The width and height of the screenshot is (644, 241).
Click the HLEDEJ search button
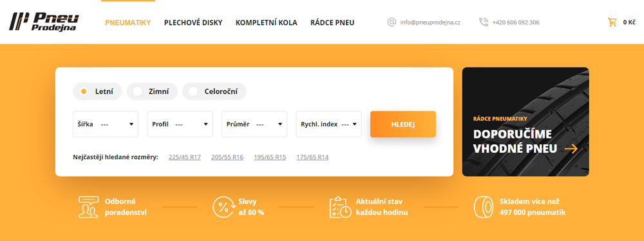[x=403, y=124]
